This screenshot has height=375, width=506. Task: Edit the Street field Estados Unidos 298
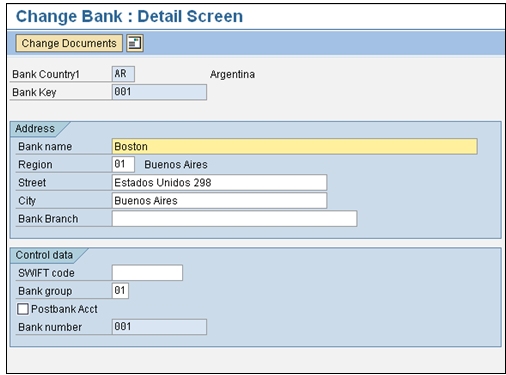[x=219, y=182]
